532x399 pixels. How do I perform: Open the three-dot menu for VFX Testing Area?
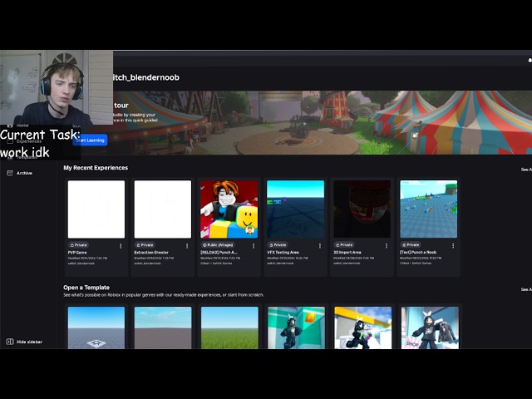click(319, 246)
